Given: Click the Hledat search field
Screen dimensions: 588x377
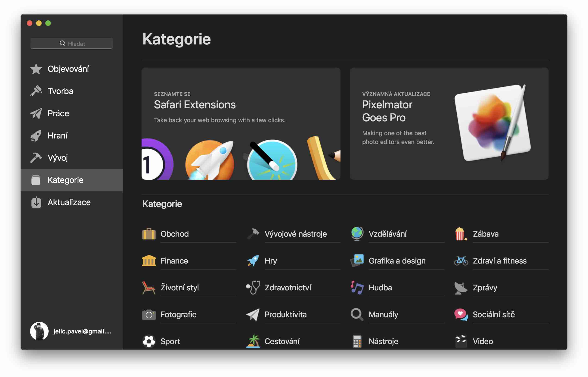Looking at the screenshot, I should pos(72,44).
